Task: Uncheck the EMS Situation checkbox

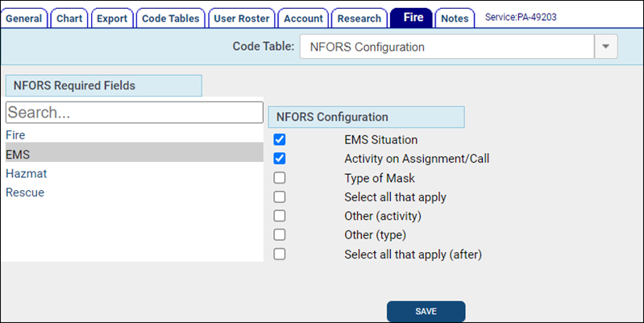Action: pyautogui.click(x=280, y=139)
